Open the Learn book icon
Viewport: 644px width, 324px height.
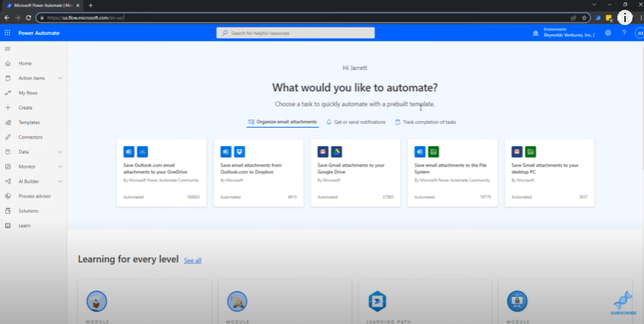(x=8, y=226)
